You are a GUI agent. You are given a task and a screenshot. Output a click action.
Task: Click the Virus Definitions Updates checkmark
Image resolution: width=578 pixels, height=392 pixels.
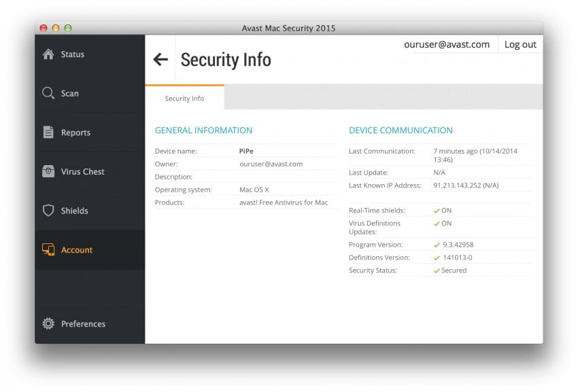pyautogui.click(x=437, y=224)
